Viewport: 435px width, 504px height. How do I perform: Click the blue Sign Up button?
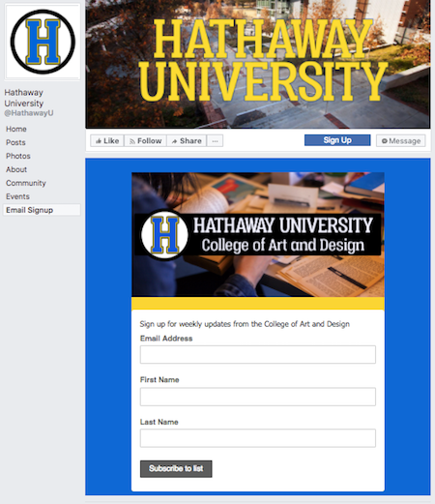(x=337, y=140)
